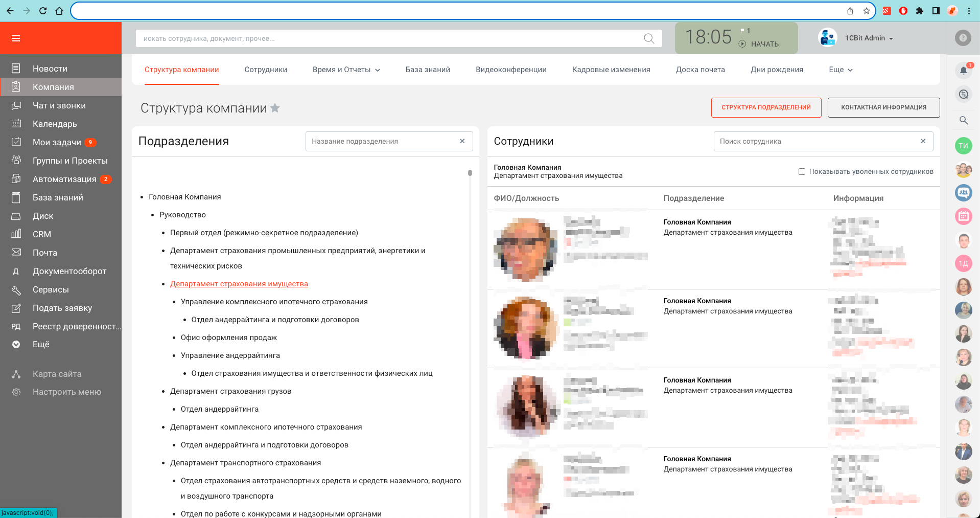980x518 pixels.
Task: Switch to Видеоконференции tab
Action: [x=511, y=70]
